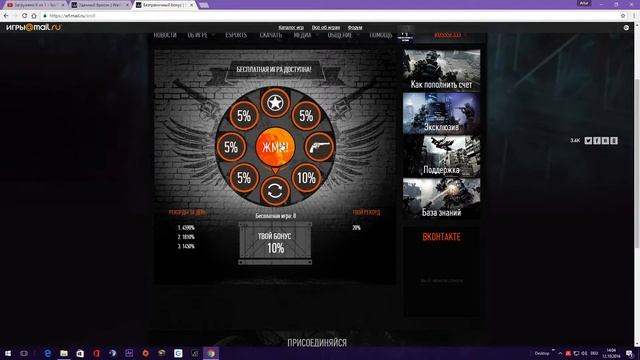The height and width of the screenshot is (360, 640).
Task: Open the ESPORTS menu item
Action: coord(236,36)
